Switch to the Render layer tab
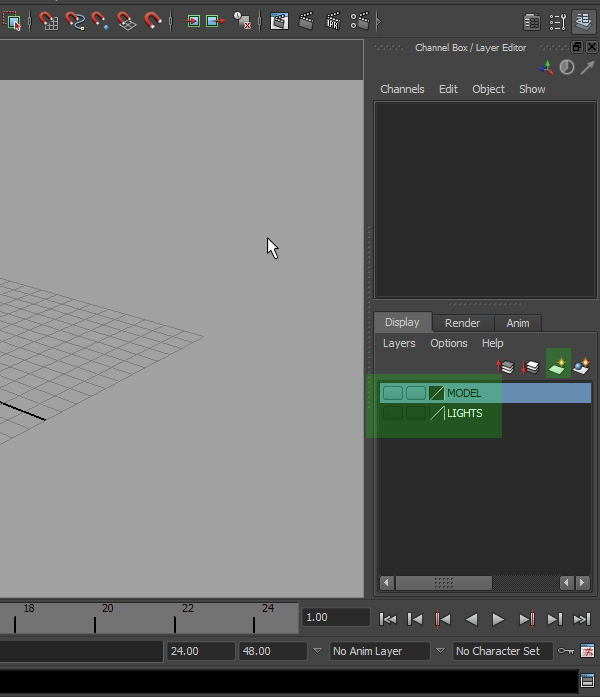Viewport: 600px width, 697px height. pos(462,323)
